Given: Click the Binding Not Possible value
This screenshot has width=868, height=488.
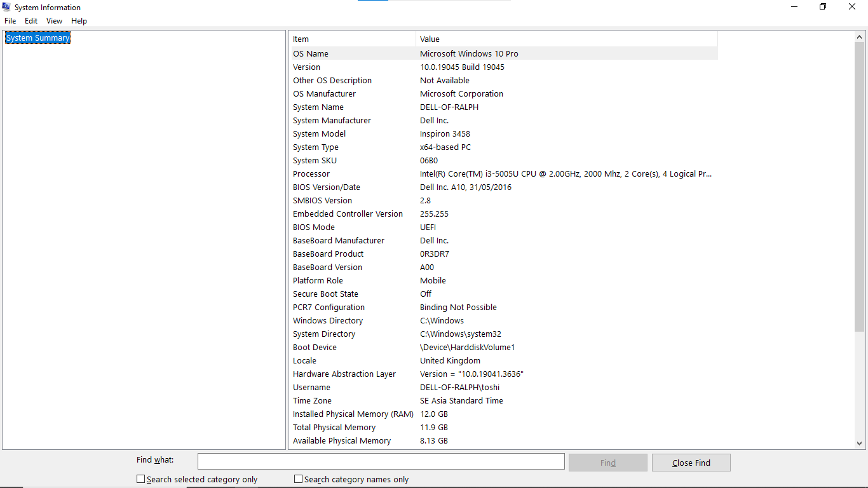Looking at the screenshot, I should click(458, 308).
